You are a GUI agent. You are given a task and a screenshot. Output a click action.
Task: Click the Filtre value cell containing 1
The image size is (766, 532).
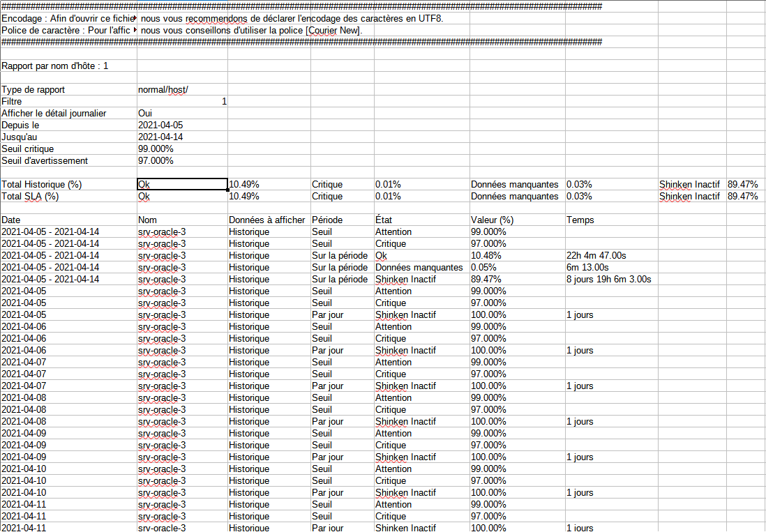(x=182, y=102)
